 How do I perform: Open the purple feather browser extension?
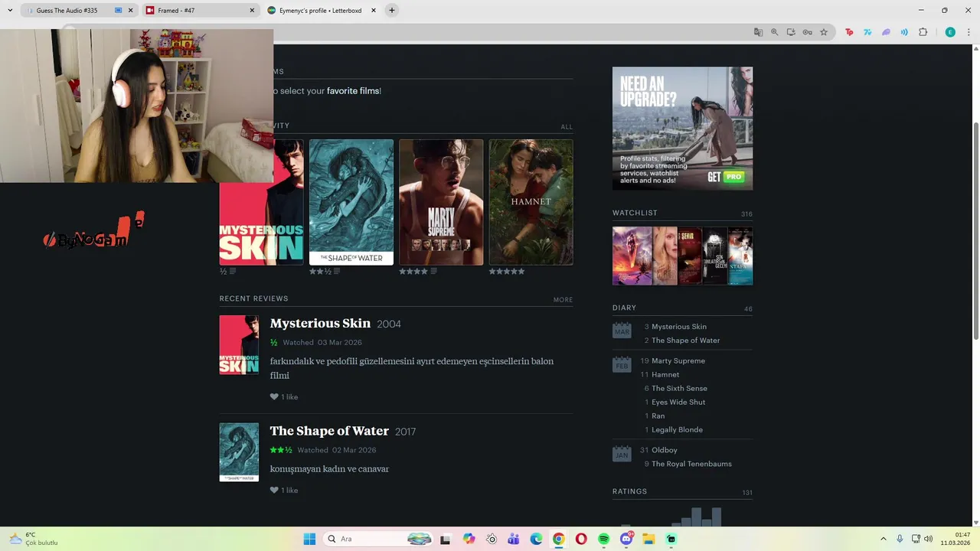[x=886, y=32]
